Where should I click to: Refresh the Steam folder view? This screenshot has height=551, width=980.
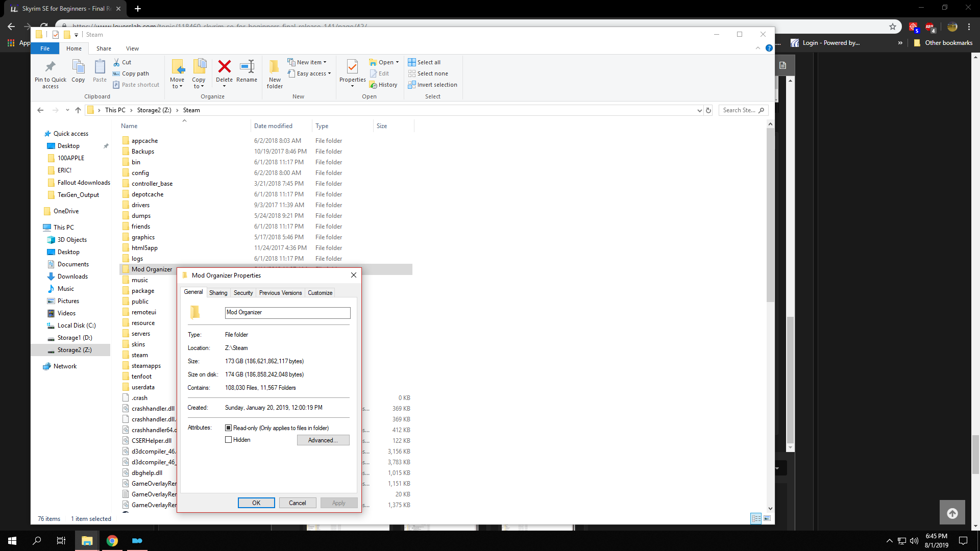(x=708, y=110)
